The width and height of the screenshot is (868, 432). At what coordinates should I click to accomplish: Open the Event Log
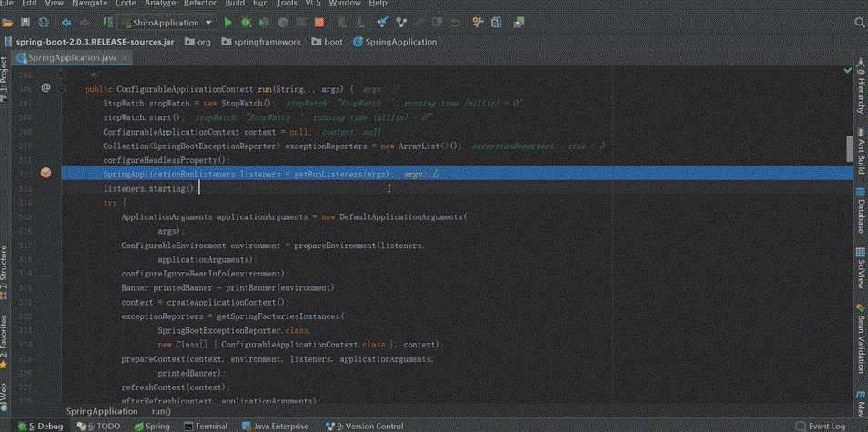click(x=823, y=427)
